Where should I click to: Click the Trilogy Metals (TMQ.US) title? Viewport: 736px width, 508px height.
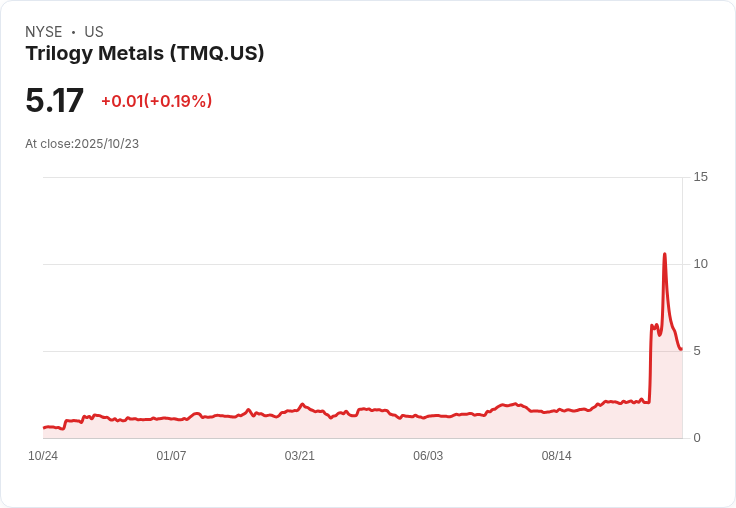point(145,53)
